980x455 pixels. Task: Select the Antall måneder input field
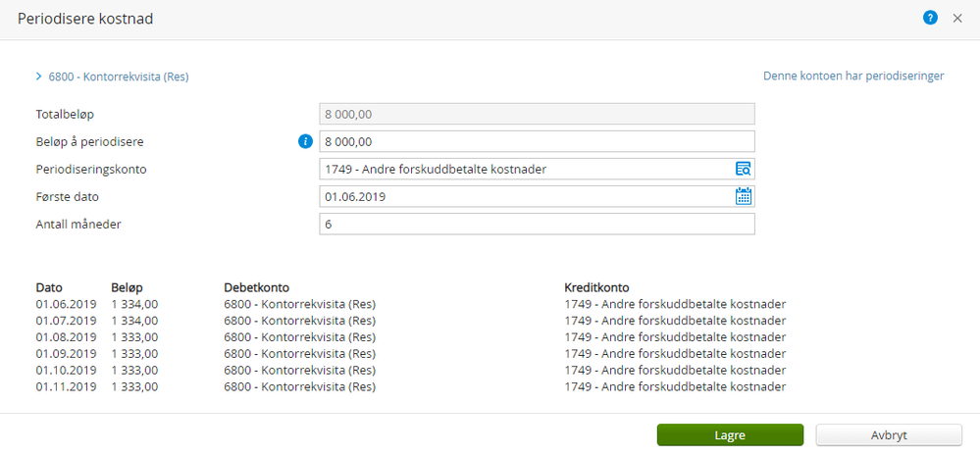537,225
